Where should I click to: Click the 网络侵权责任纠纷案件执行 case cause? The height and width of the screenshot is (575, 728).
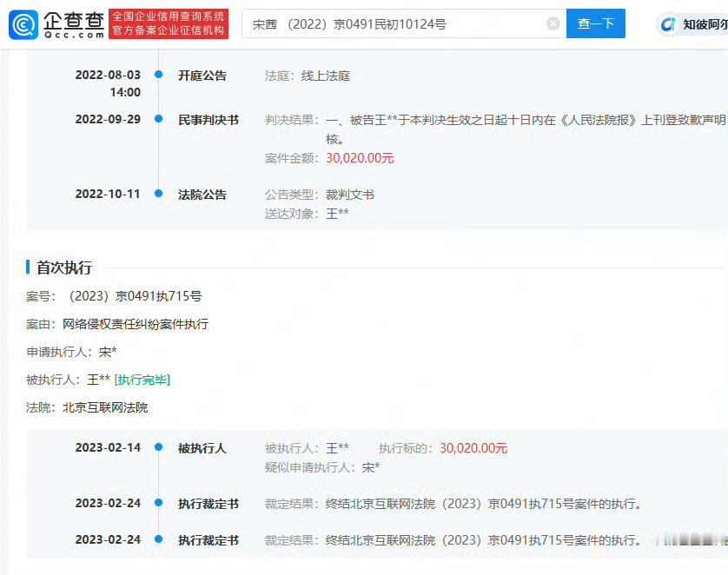(136, 324)
